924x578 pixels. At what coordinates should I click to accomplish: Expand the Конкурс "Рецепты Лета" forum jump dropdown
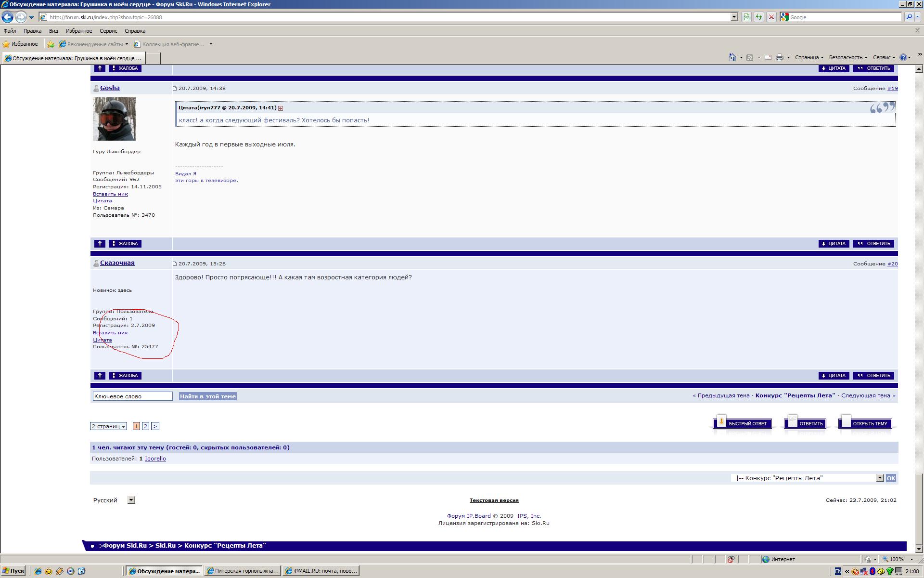pyautogui.click(x=880, y=478)
